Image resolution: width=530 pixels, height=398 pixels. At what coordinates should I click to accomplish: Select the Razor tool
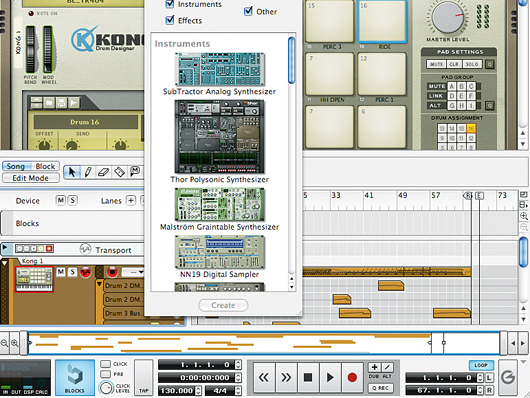(119, 172)
